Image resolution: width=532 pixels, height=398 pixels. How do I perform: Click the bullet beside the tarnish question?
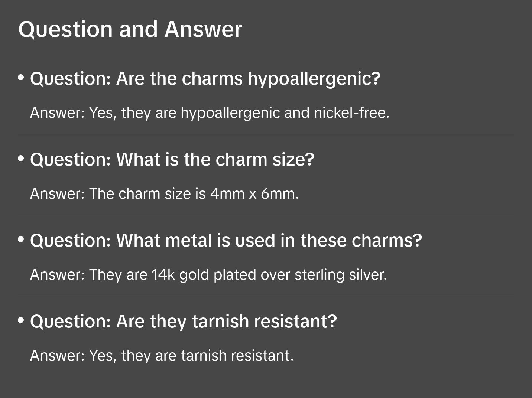click(x=21, y=320)
